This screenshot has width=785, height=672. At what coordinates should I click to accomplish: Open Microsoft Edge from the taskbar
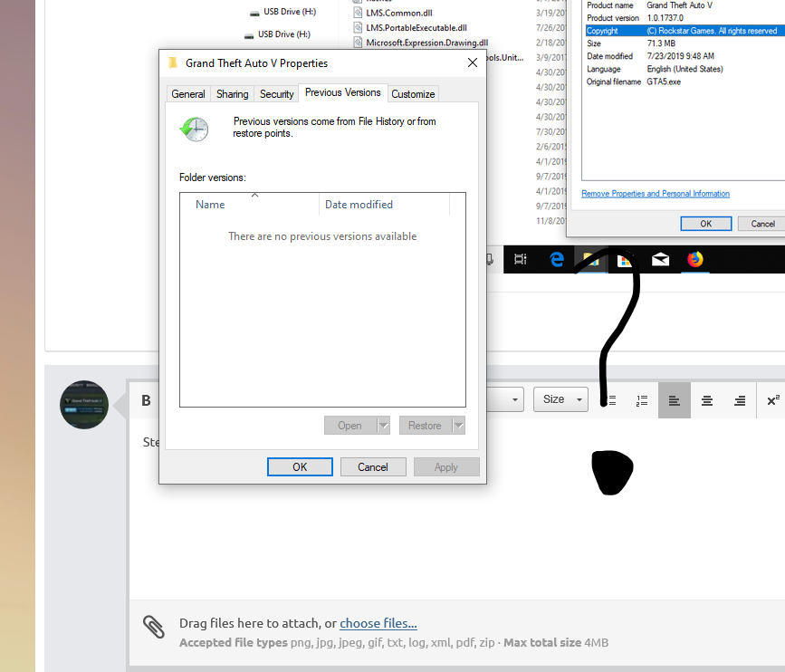point(556,259)
